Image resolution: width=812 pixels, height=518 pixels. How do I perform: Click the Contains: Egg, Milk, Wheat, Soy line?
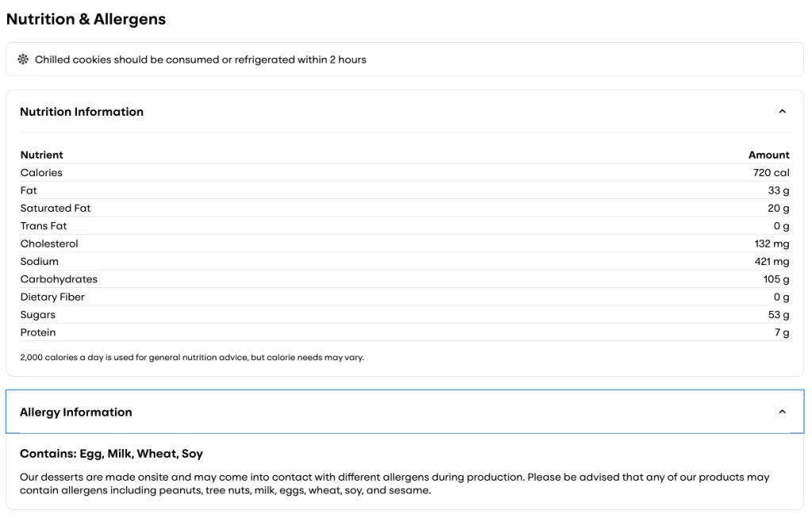(111, 454)
